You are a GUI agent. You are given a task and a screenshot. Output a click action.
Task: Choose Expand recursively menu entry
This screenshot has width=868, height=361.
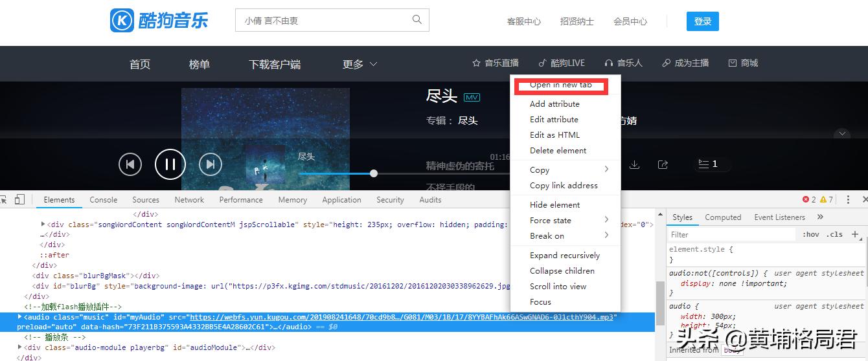(x=565, y=255)
